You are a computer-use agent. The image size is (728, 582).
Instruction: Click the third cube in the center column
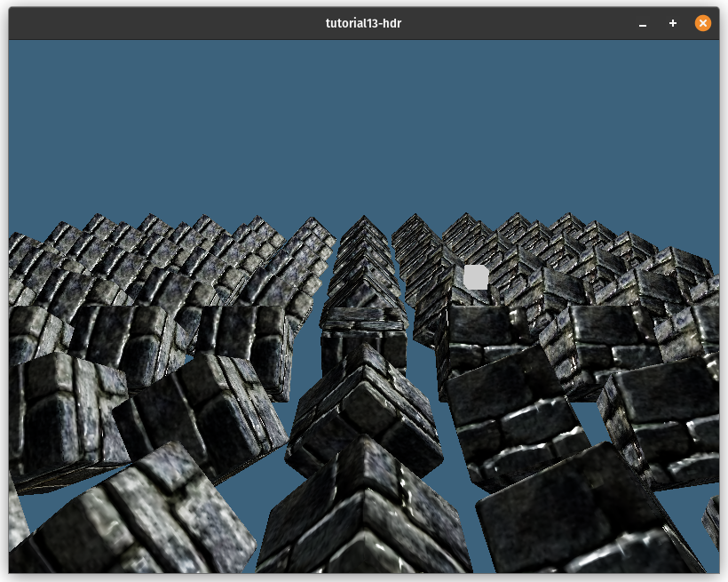362,338
